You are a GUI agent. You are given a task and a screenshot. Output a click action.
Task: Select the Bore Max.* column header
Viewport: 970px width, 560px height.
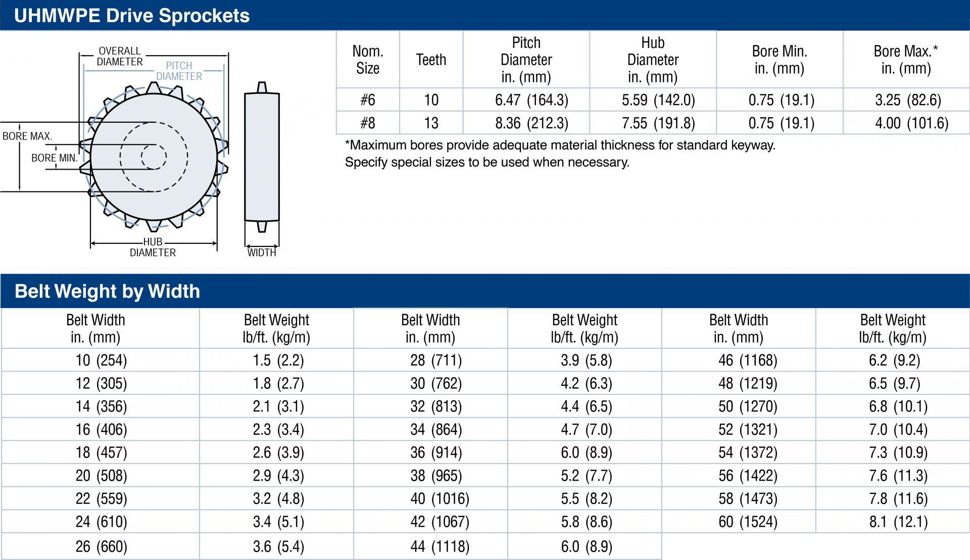coord(906,60)
